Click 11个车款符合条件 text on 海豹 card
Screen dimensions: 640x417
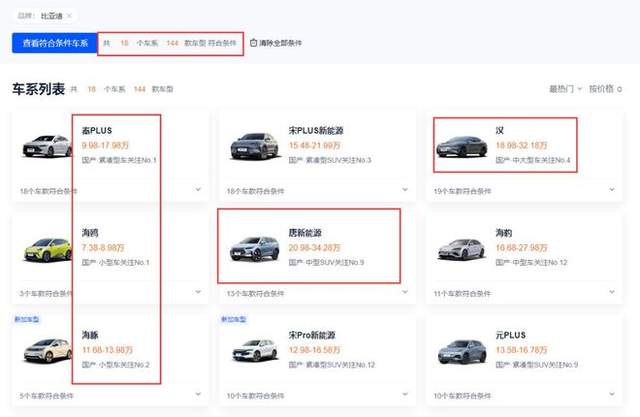pyautogui.click(x=462, y=293)
